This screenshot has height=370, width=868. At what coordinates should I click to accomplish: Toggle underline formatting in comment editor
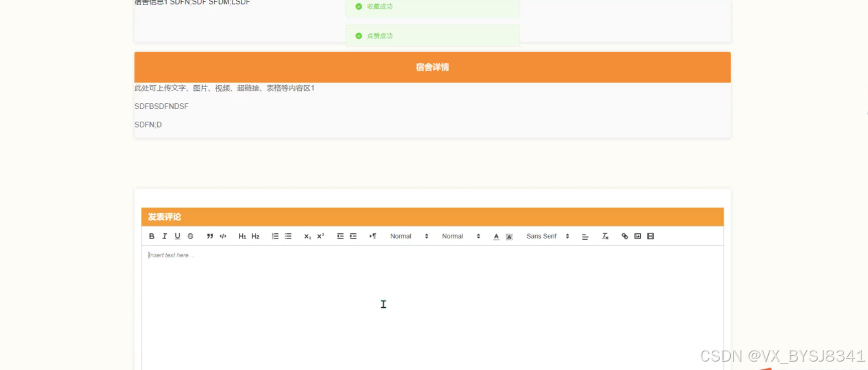coord(178,237)
